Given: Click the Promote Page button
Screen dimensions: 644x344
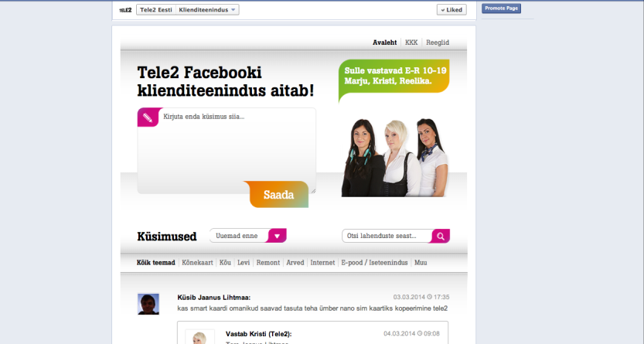Looking at the screenshot, I should [501, 9].
